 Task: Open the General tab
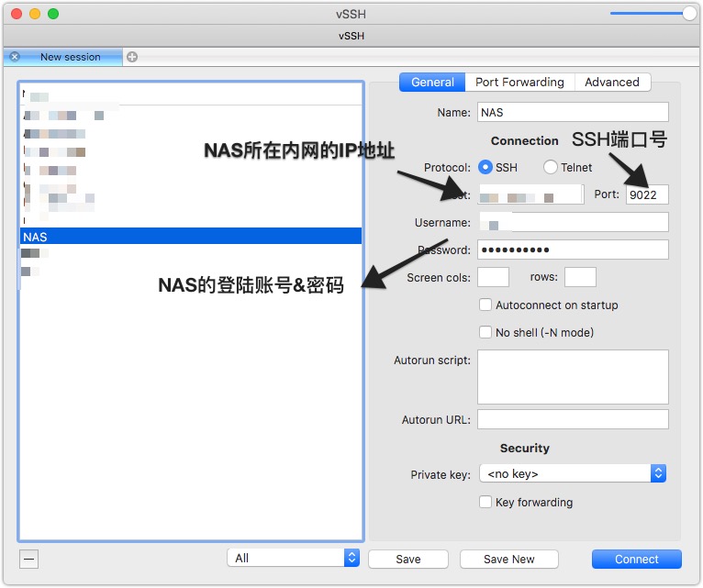pos(432,82)
